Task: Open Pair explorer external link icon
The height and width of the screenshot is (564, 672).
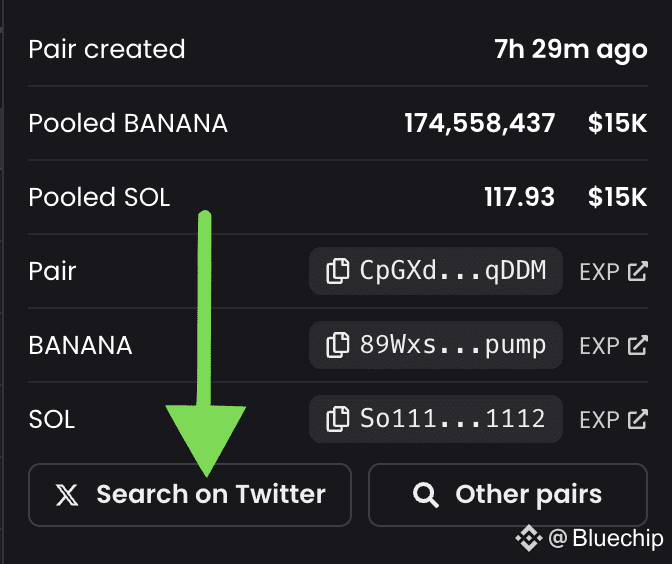Action: click(637, 271)
